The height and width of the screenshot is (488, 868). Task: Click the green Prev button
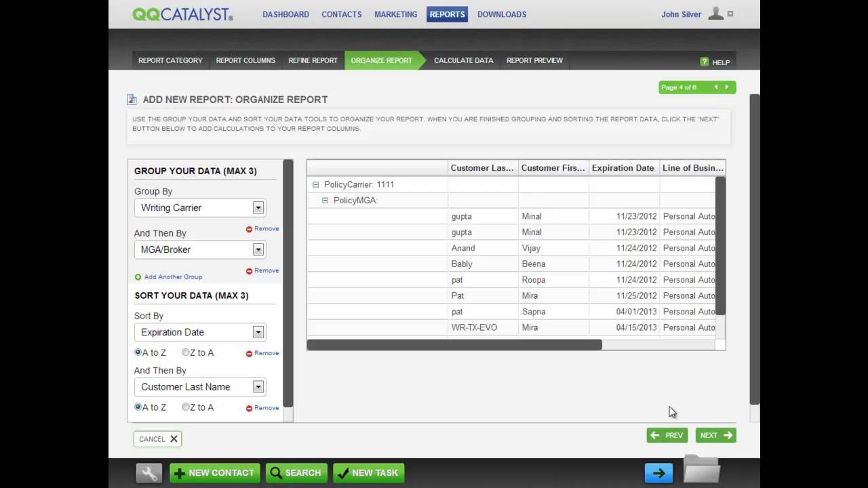click(667, 435)
